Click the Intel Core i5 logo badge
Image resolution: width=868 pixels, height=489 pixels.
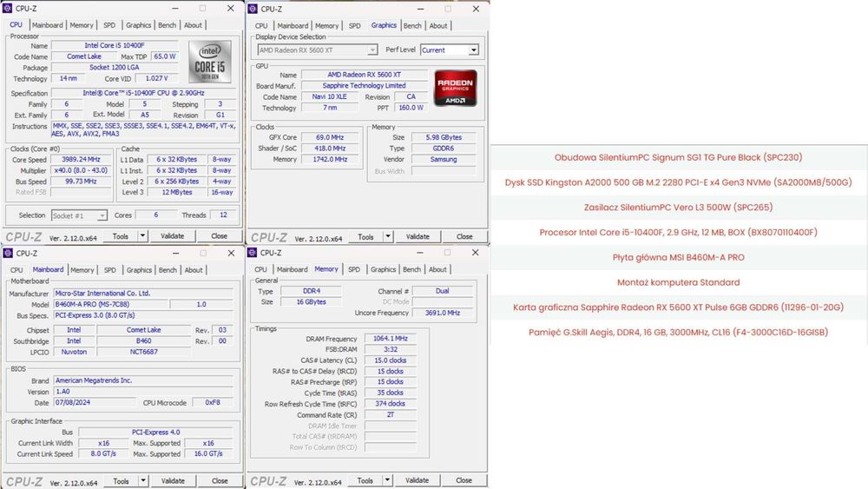click(210, 62)
